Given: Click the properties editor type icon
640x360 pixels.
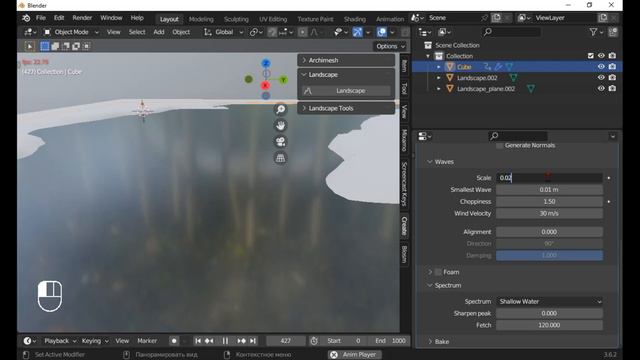Looking at the screenshot, I should point(424,136).
